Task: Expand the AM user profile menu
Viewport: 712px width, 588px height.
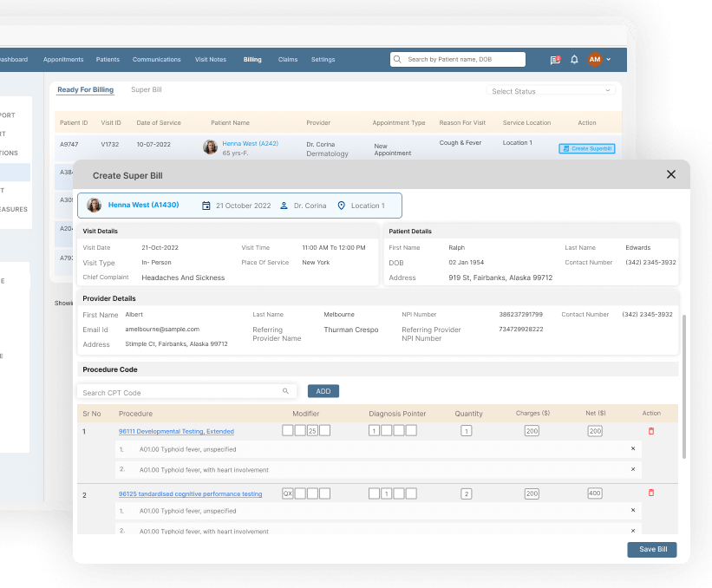Action: coord(599,60)
